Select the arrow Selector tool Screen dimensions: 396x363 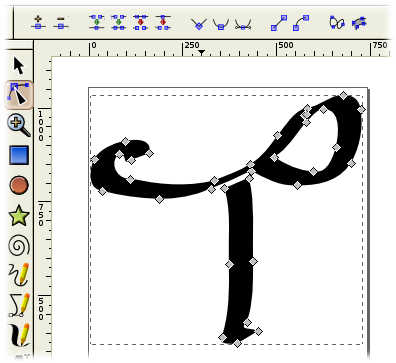[19, 65]
